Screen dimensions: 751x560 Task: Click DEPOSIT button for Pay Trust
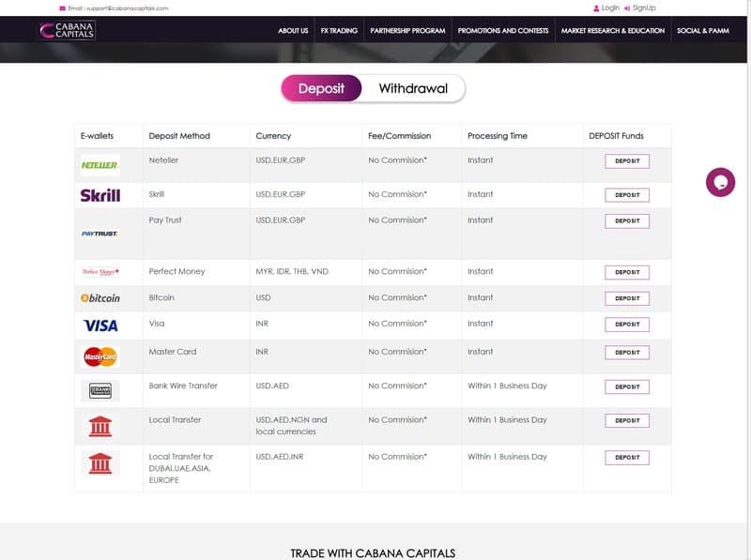pos(627,221)
